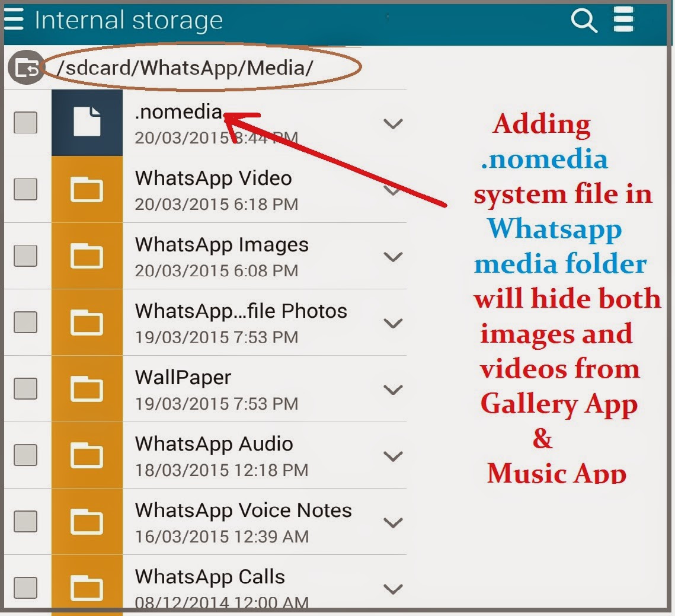
Task: Open the WallPaper folder name
Action: tap(183, 378)
